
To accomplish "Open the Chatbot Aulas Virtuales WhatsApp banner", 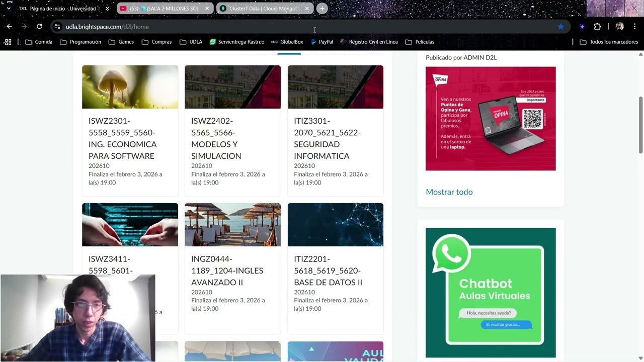I will (x=491, y=293).
